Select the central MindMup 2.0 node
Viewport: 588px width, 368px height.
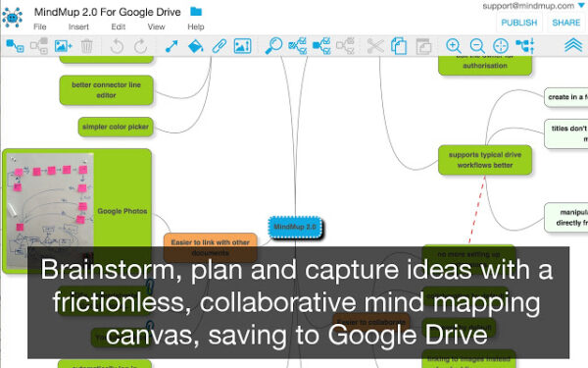click(x=296, y=227)
